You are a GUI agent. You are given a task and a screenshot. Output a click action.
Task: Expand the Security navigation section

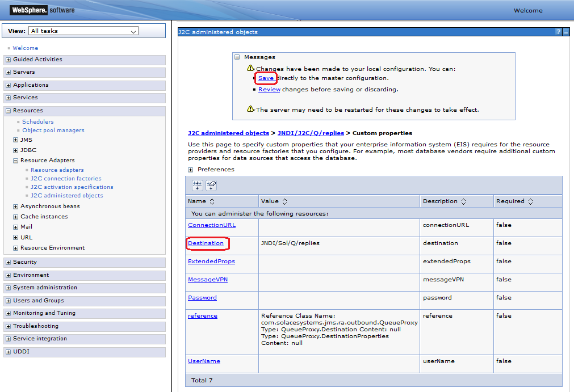click(8, 262)
